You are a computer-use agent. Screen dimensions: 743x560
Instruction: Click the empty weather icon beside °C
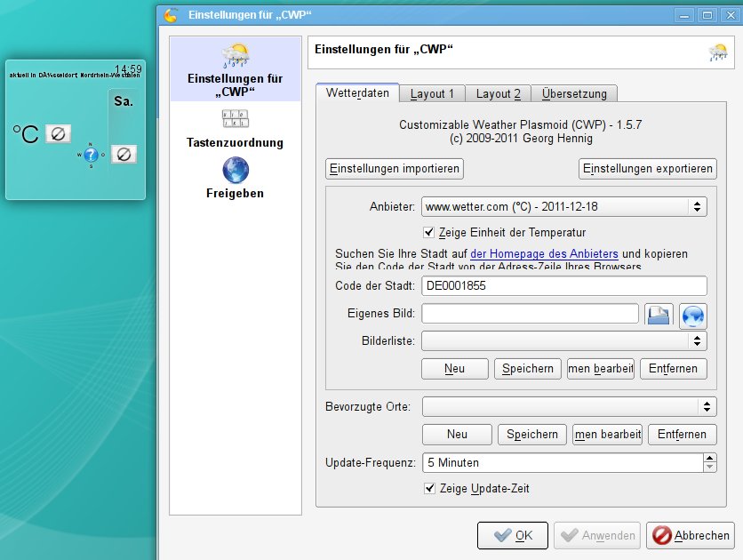(x=58, y=133)
